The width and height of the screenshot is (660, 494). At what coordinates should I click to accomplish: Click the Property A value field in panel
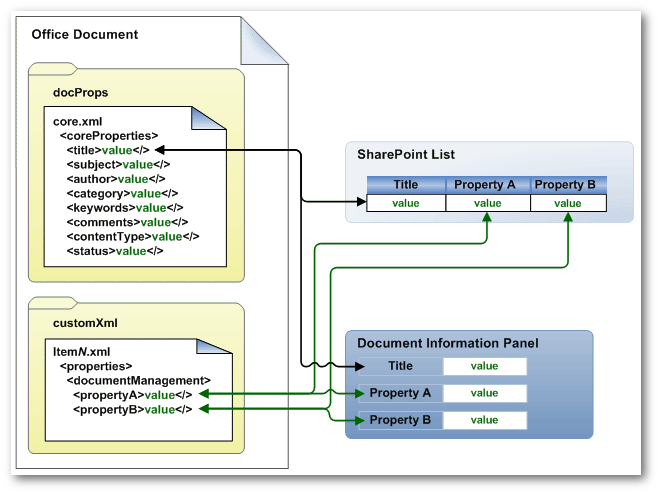click(x=484, y=393)
